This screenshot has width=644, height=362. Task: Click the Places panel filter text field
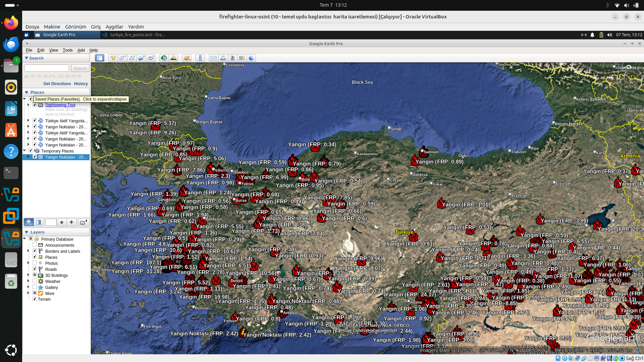point(51,222)
